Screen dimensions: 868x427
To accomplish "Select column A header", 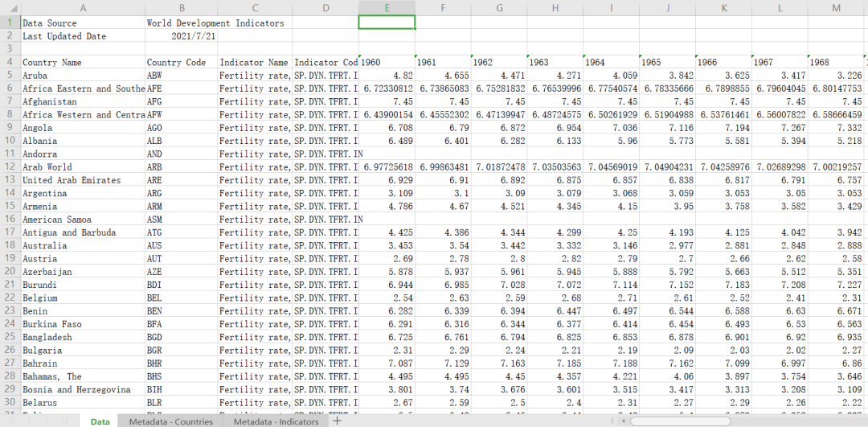I will pyautogui.click(x=82, y=7).
